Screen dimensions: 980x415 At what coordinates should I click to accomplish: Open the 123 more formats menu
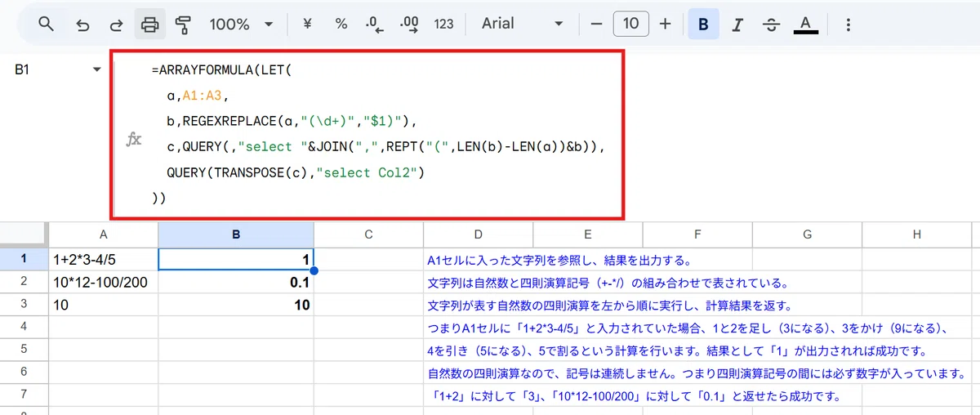click(x=443, y=25)
